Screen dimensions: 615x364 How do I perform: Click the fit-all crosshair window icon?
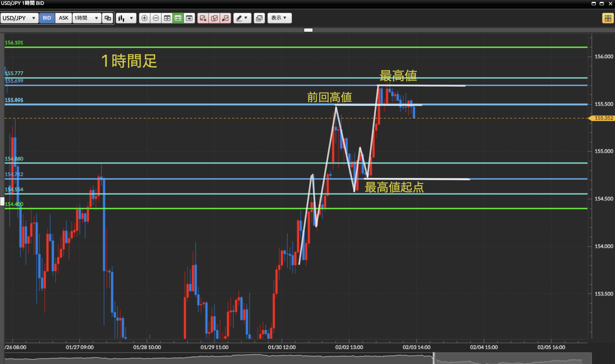pyautogui.click(x=167, y=18)
